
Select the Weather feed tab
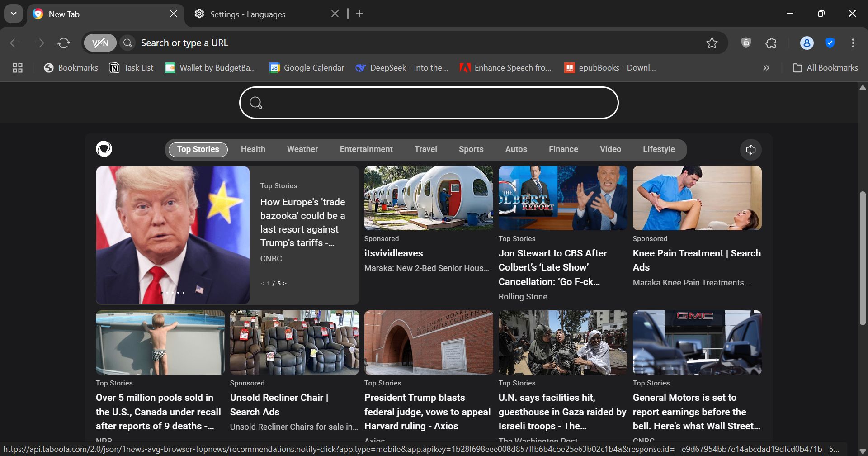click(x=302, y=149)
